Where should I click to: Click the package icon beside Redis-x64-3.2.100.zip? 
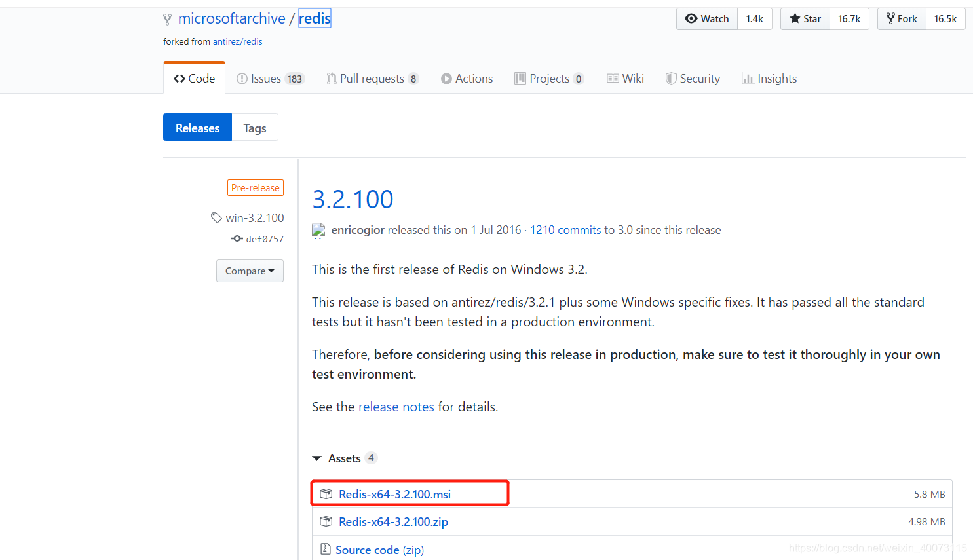[326, 521]
